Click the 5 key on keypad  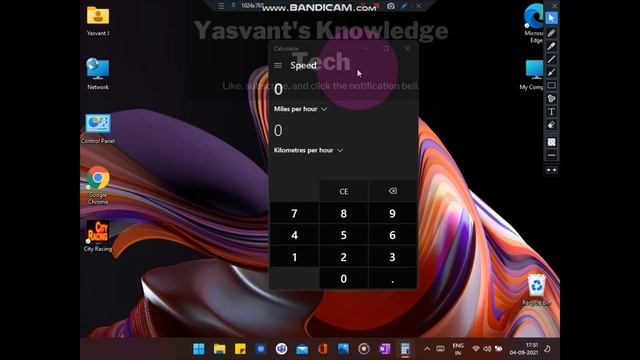coord(344,235)
